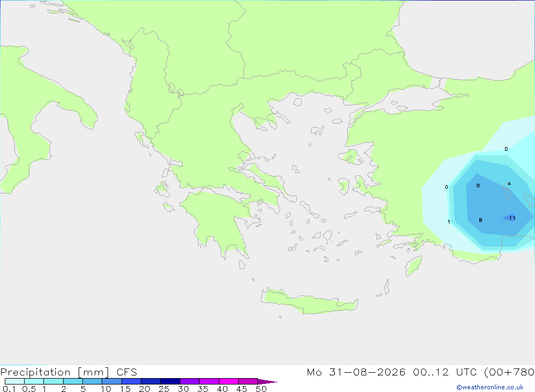Image resolution: width=535 pixels, height=392 pixels.
Task: Select the 15–20 mm legend swatch
Action: click(x=132, y=381)
